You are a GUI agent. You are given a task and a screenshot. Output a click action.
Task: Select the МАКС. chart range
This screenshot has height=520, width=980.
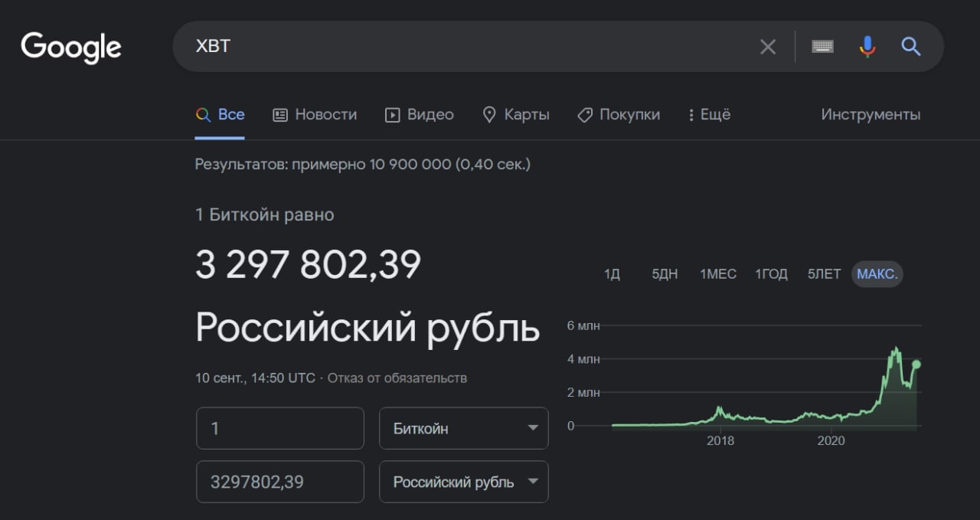[x=877, y=274]
